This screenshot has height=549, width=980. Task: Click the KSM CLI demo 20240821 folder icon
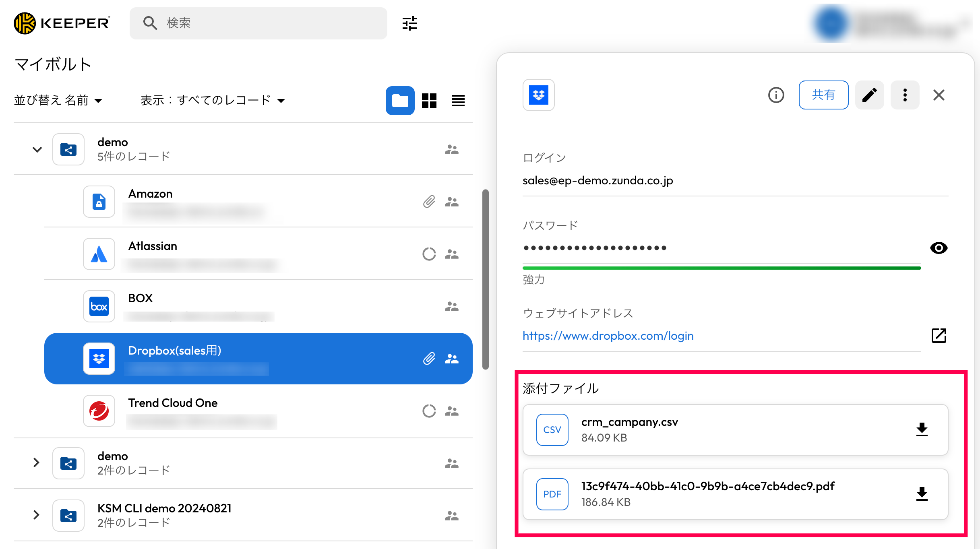pyautogui.click(x=68, y=516)
